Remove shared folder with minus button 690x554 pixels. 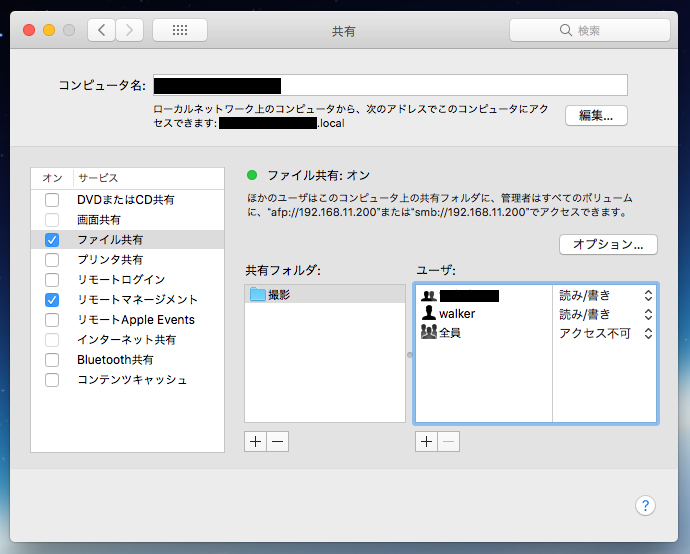(x=277, y=441)
